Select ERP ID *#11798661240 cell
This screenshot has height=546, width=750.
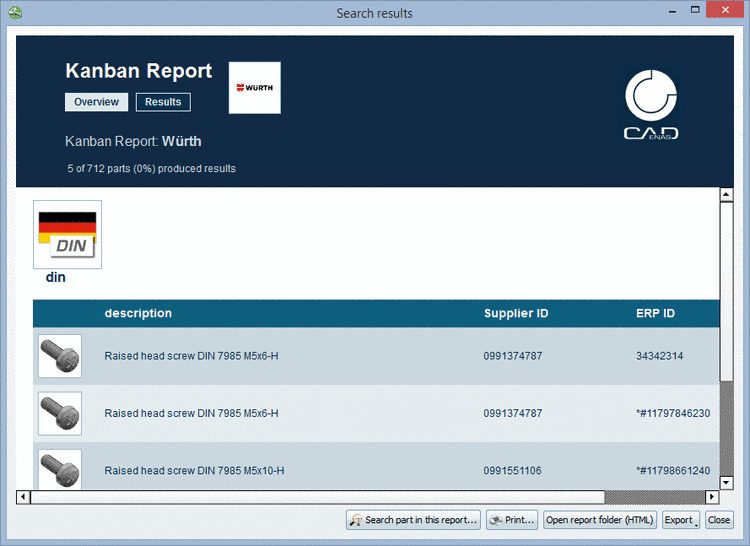pos(673,470)
